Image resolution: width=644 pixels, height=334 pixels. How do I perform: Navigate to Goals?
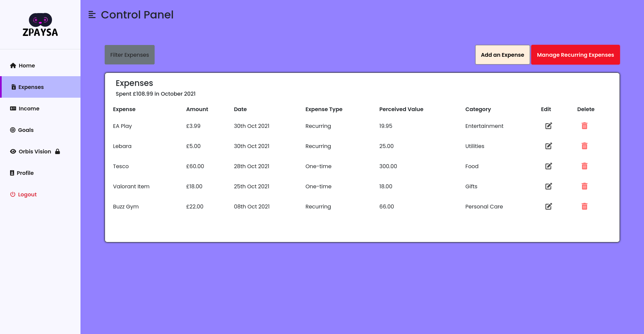click(40, 130)
